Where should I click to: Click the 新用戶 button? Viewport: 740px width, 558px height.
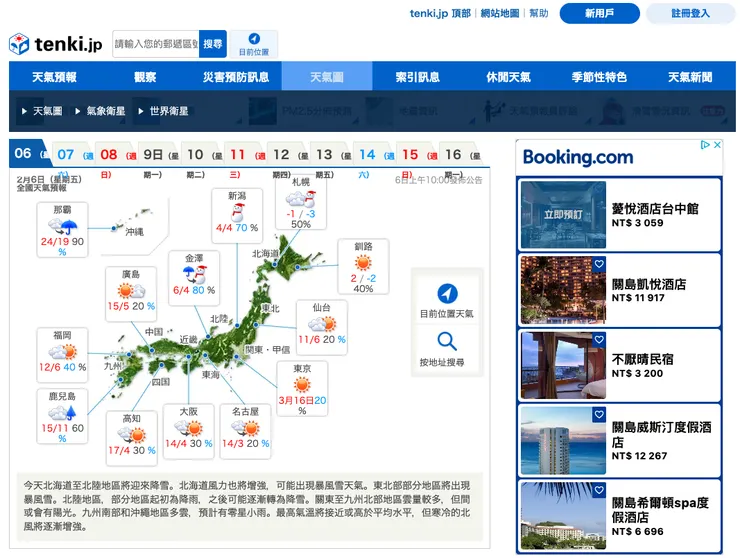[599, 13]
